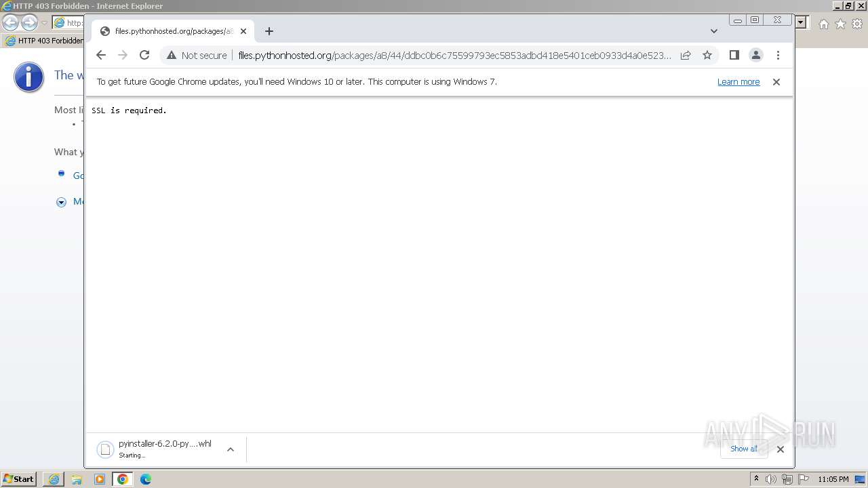
Task: Reload the pythonhosted page in Chrome
Action: [x=144, y=55]
